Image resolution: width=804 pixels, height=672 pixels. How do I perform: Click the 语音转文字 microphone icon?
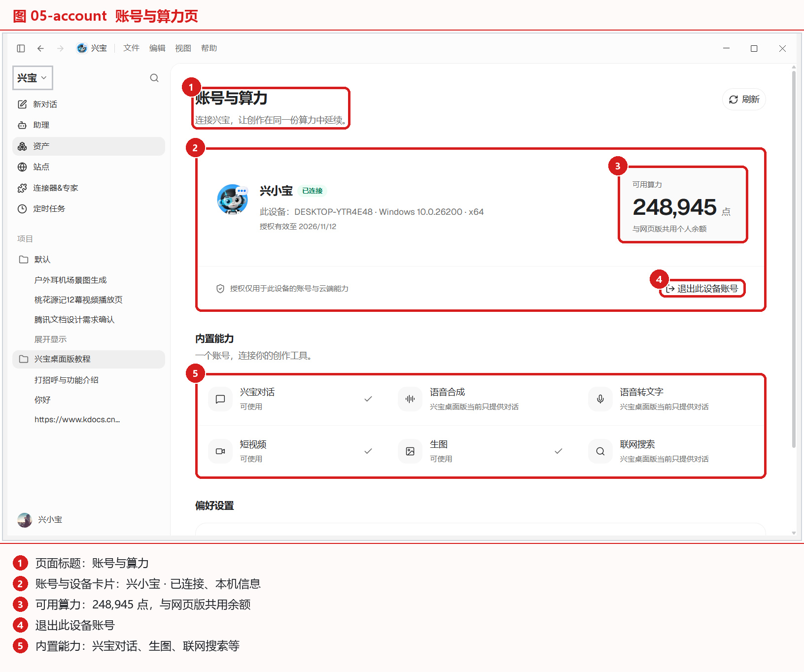point(600,399)
